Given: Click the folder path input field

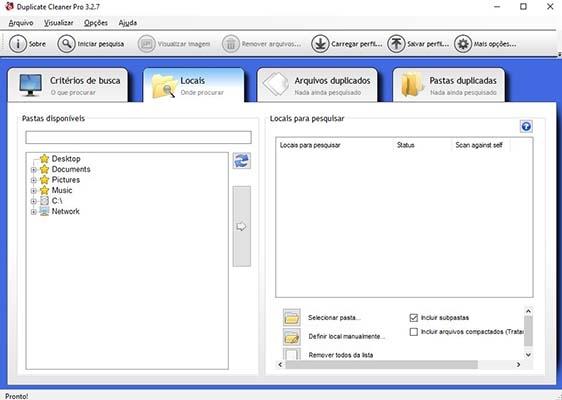Looking at the screenshot, I should [x=138, y=137].
